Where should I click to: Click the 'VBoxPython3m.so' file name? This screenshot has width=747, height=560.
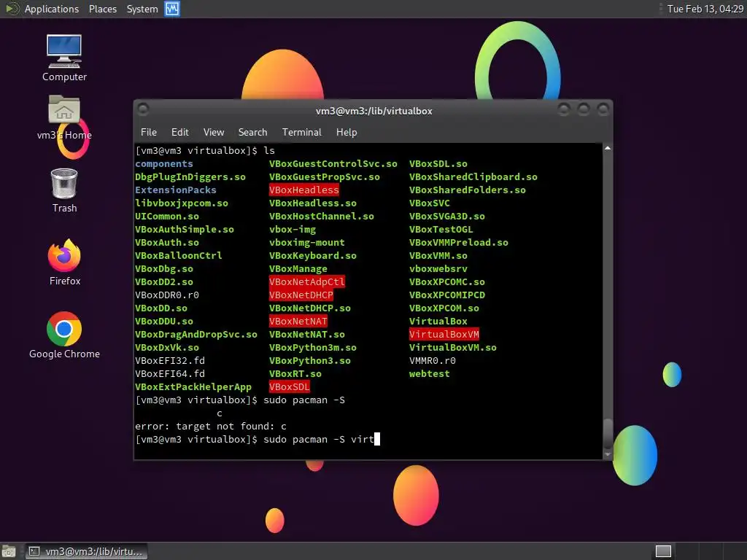(x=312, y=348)
